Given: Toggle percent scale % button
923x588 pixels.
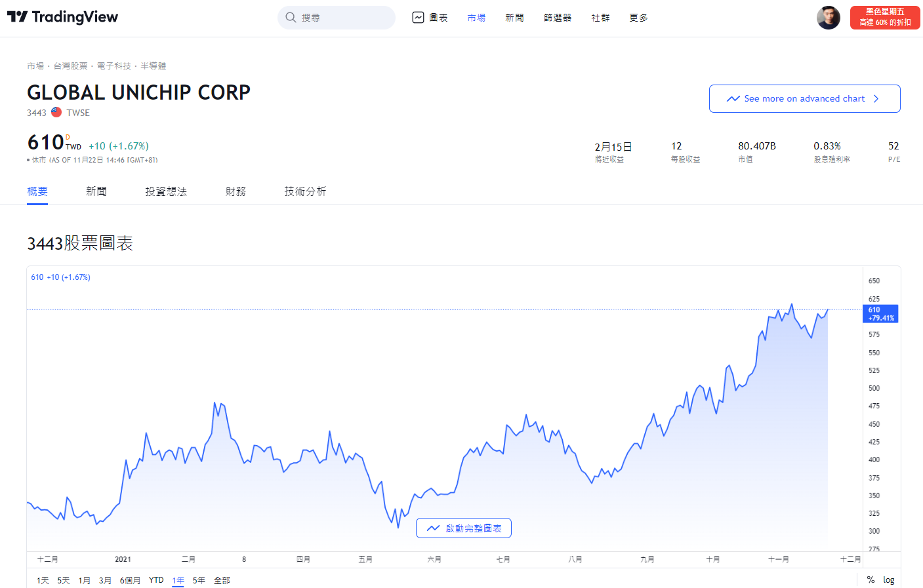Looking at the screenshot, I should pyautogui.click(x=871, y=580).
